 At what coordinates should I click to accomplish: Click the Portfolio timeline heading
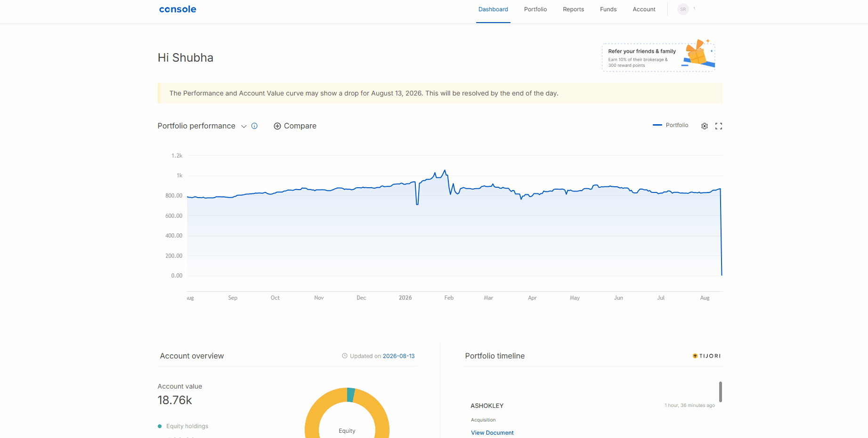tap(495, 356)
